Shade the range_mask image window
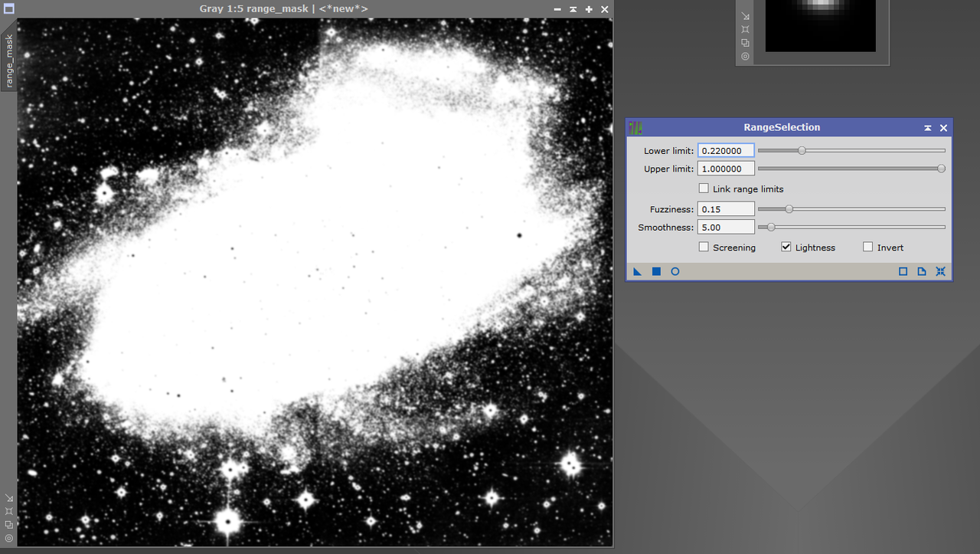Viewport: 980px width, 554px height. 573,9
